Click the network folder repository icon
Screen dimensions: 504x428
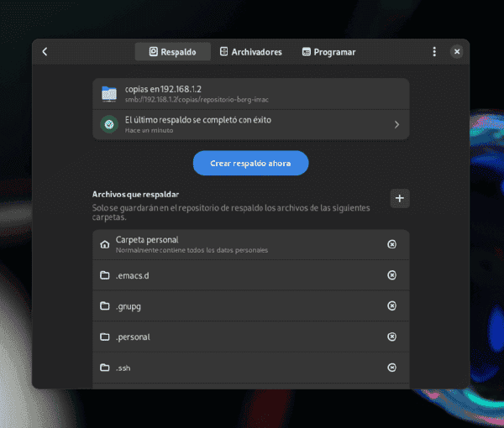click(109, 94)
